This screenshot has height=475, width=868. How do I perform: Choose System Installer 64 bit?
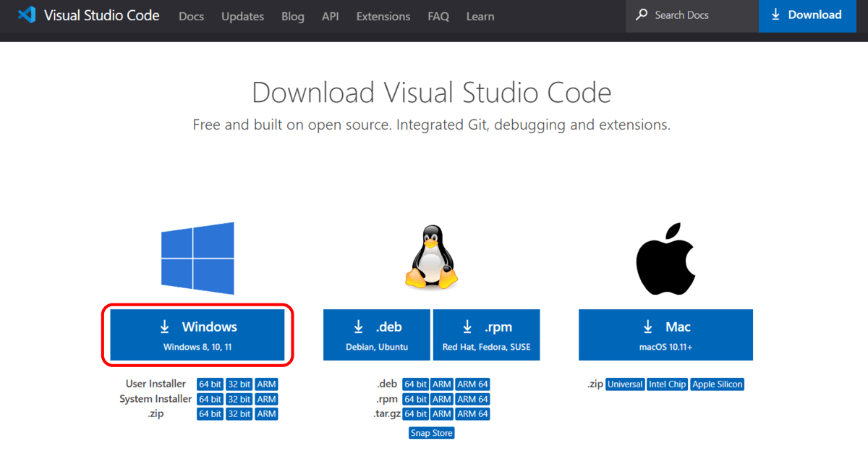coord(210,399)
